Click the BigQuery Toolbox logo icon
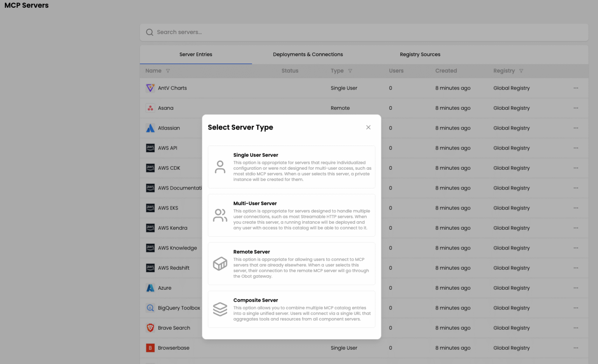Viewport: 598px width, 364px height. pos(150,308)
